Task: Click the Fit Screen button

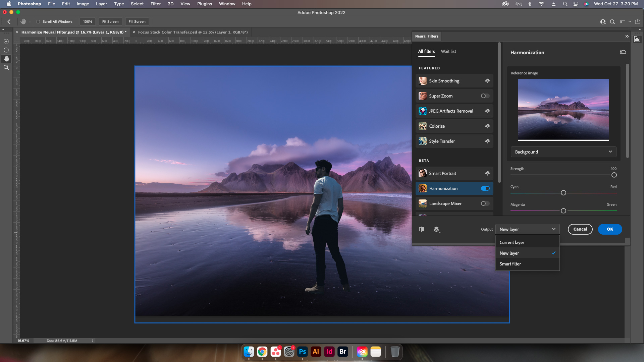Action: (110, 21)
